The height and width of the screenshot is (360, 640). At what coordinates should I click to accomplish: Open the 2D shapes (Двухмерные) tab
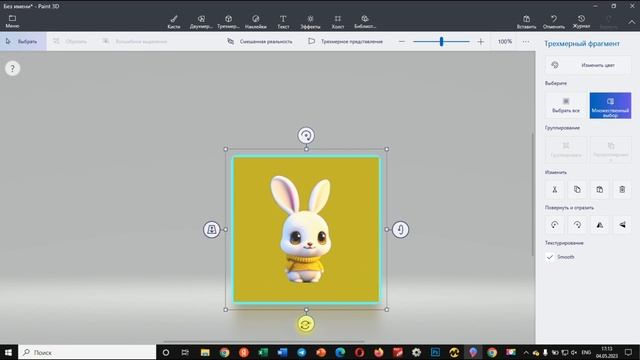[x=201, y=22]
